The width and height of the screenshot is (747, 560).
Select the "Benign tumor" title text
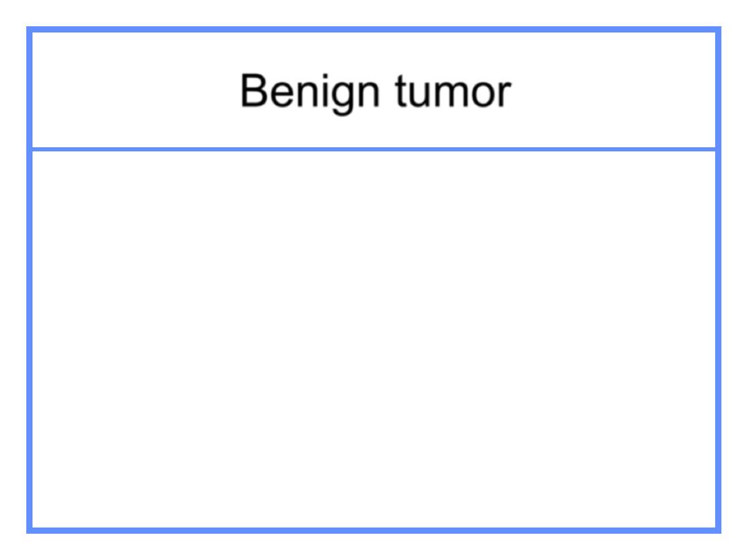(376, 92)
